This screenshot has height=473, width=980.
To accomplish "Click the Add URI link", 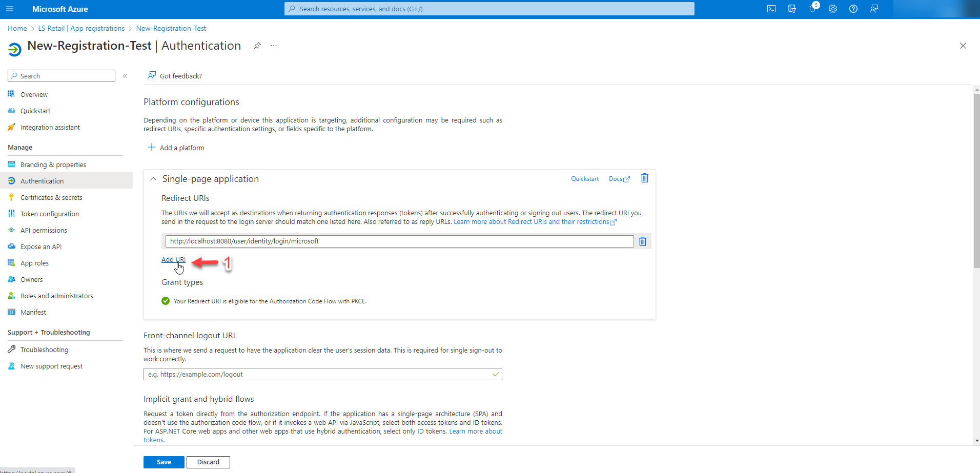I will [173, 259].
